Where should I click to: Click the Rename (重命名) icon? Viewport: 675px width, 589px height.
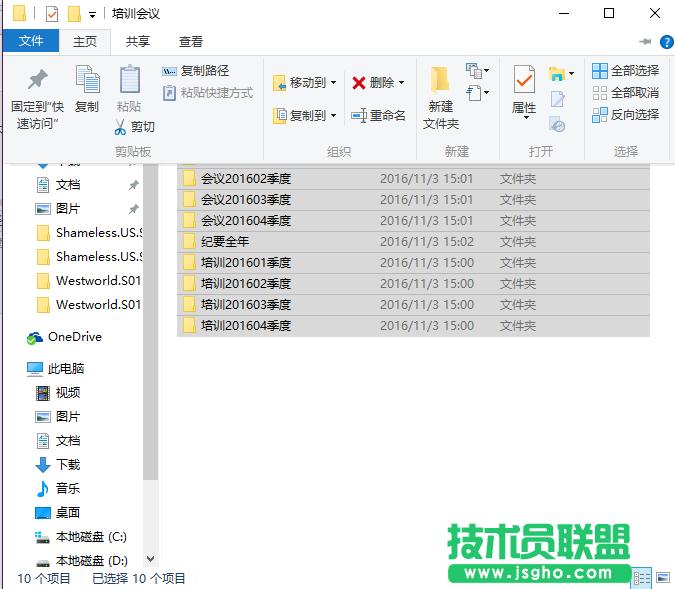pyautogui.click(x=359, y=116)
